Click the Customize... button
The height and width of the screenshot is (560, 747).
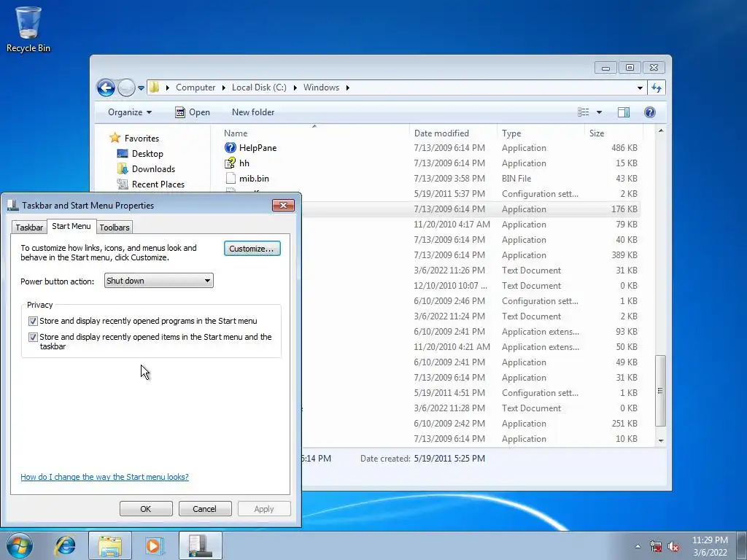click(252, 249)
